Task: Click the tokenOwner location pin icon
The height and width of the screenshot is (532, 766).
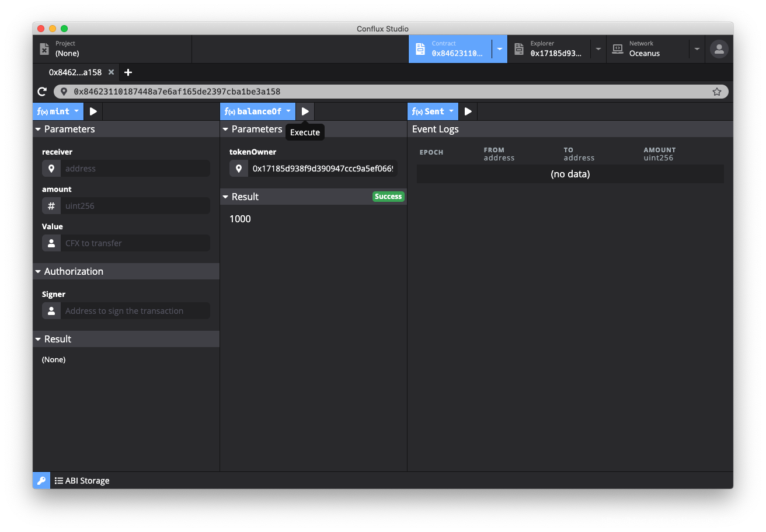Action: (x=239, y=169)
